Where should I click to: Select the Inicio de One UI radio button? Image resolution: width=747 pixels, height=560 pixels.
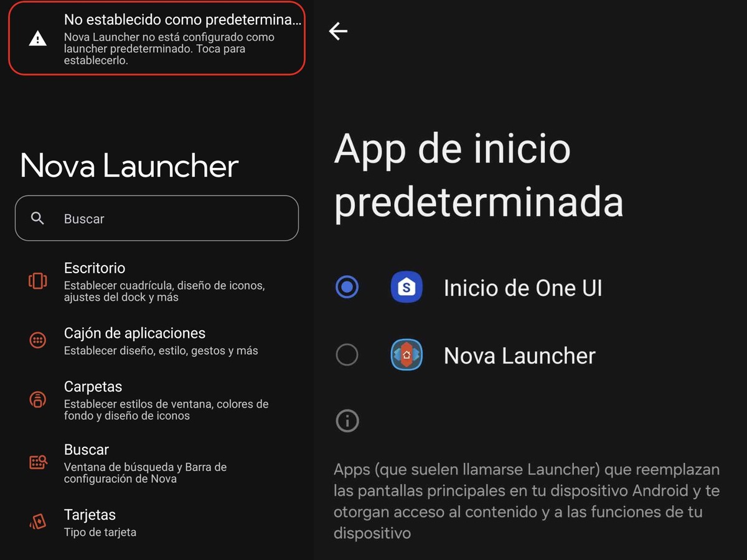[347, 287]
